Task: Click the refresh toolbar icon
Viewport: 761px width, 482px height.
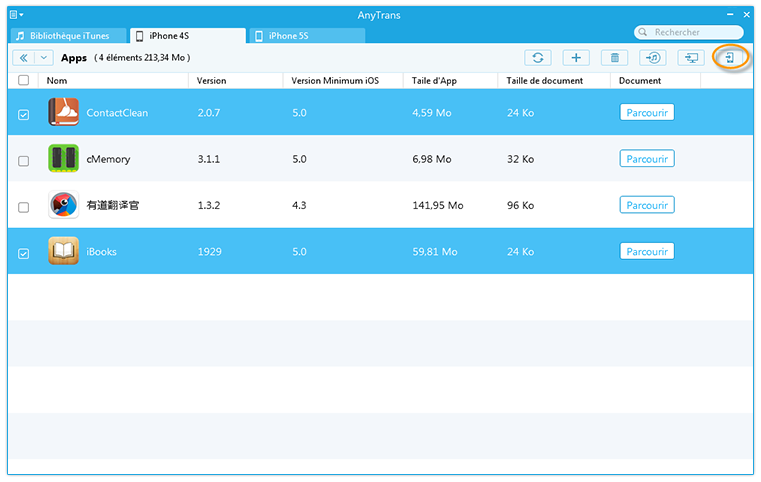Action: 538,58
